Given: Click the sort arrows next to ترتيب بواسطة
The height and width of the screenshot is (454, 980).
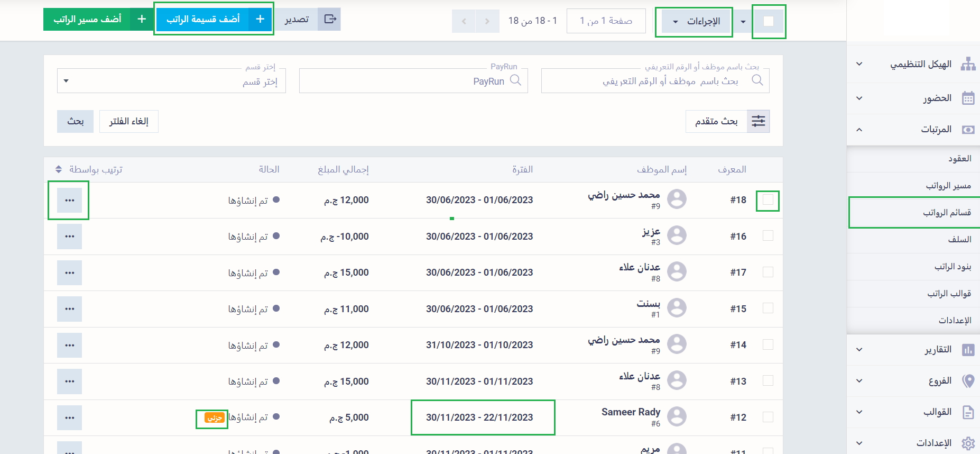Looking at the screenshot, I should (59, 169).
